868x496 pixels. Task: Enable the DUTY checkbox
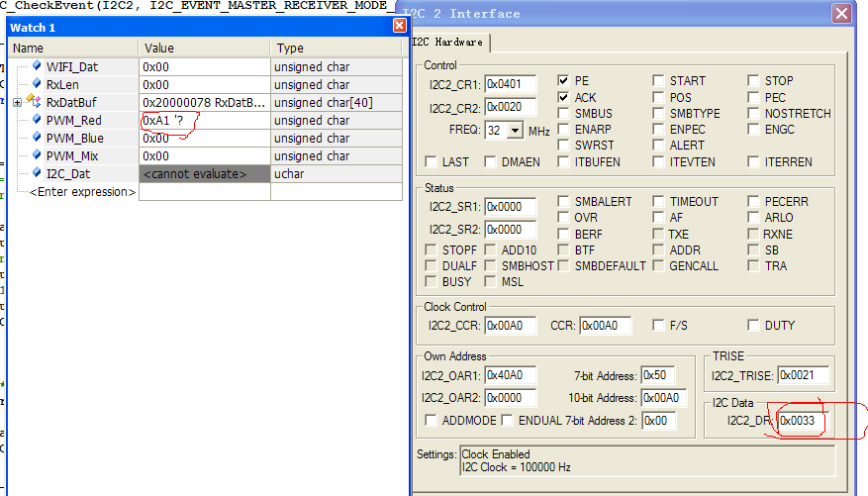click(x=753, y=325)
